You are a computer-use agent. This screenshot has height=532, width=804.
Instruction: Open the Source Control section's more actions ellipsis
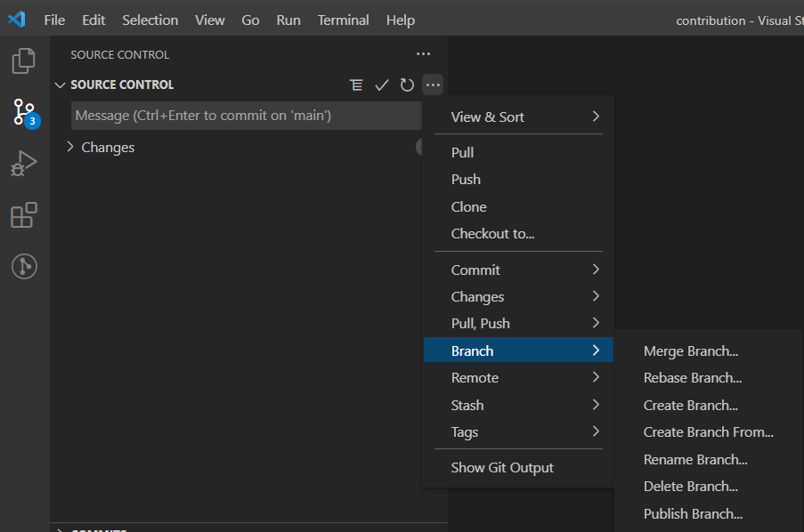433,85
